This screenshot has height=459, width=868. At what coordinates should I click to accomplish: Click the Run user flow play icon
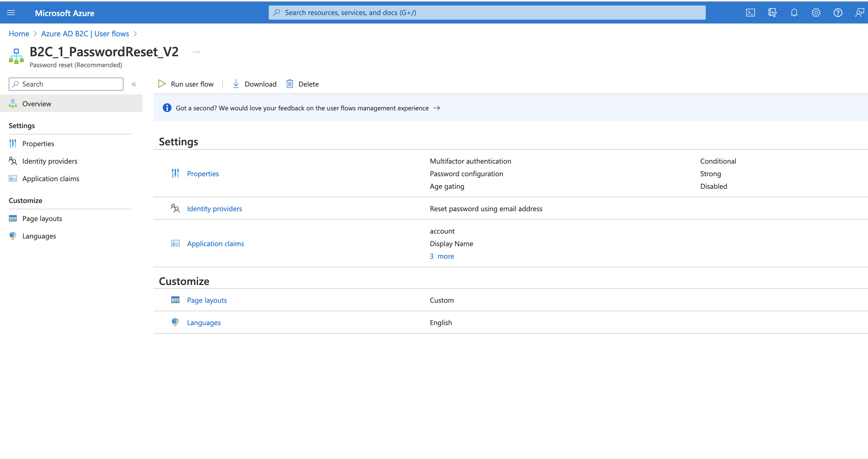point(162,84)
